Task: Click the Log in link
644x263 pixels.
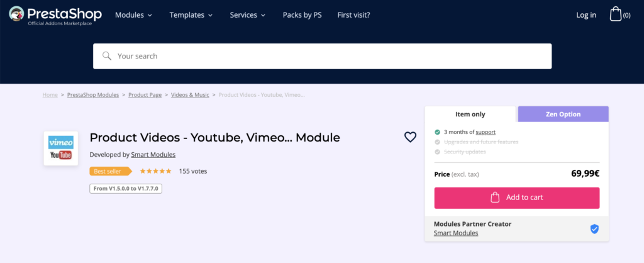Action: tap(586, 15)
